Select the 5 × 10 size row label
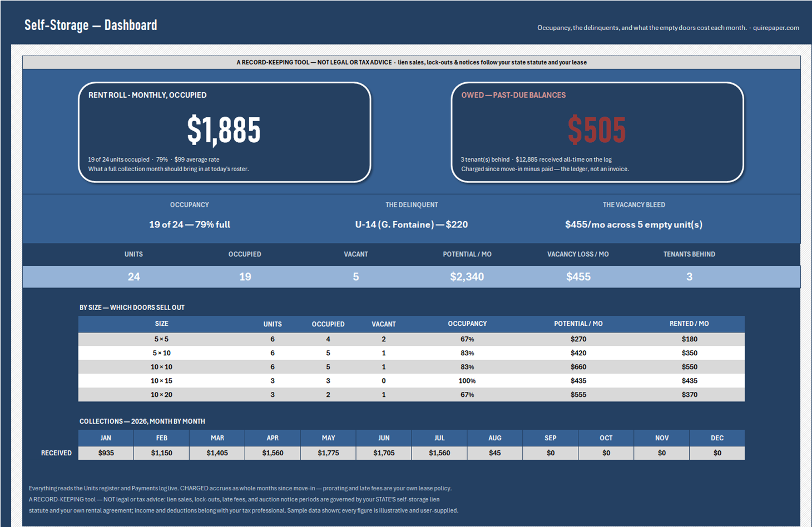812x527 pixels. 161,353
